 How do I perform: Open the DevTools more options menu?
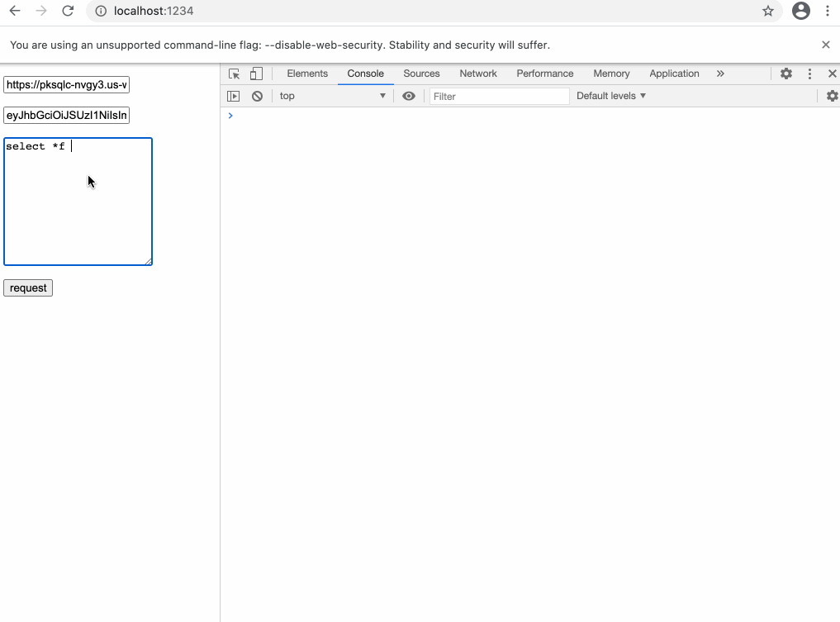(x=809, y=74)
